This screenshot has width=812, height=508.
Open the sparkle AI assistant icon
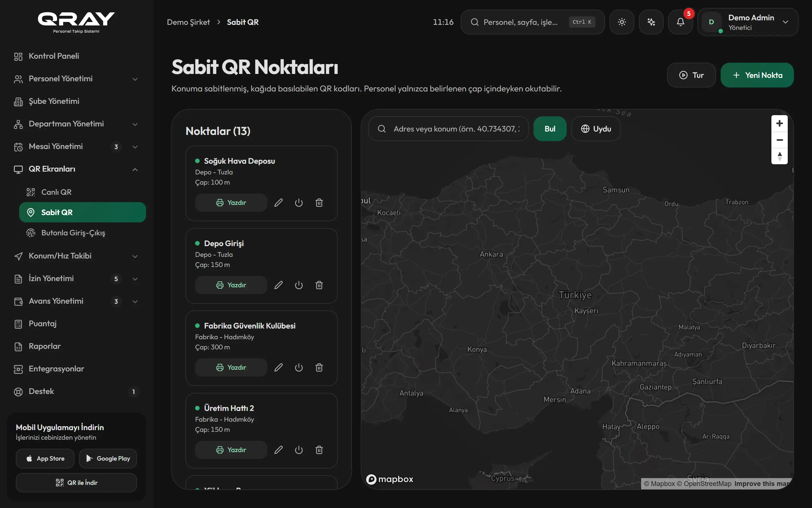click(x=651, y=22)
